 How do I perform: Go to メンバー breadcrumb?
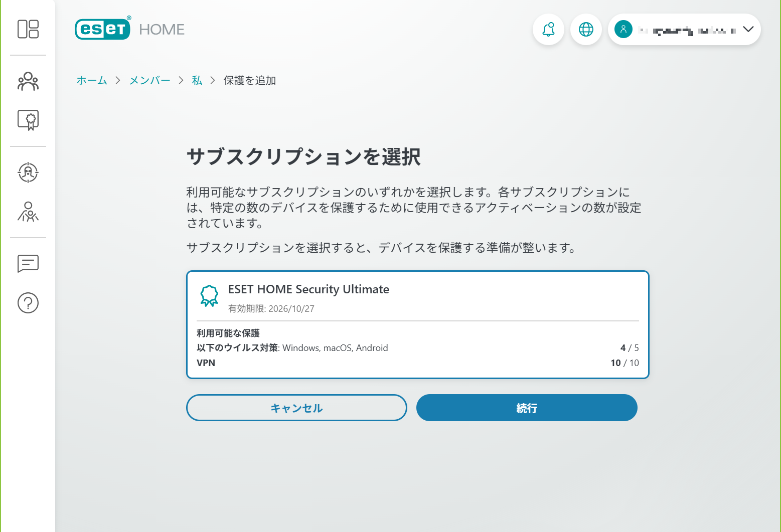click(150, 81)
